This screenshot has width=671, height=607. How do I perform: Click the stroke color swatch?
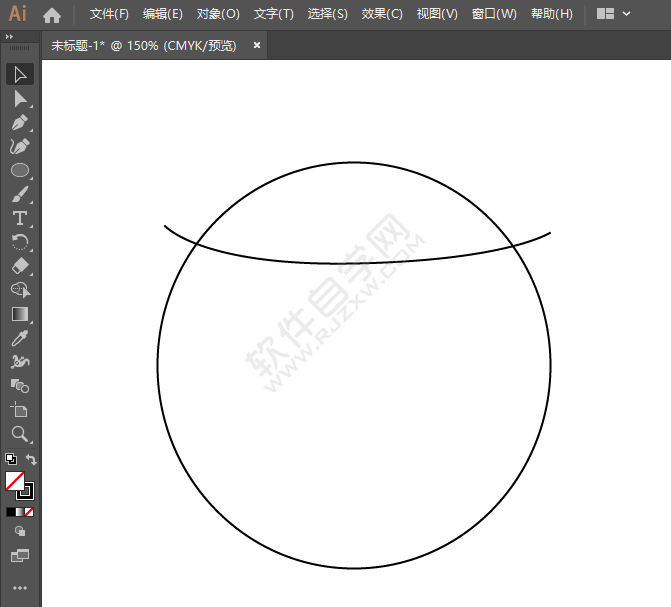pos(25,490)
